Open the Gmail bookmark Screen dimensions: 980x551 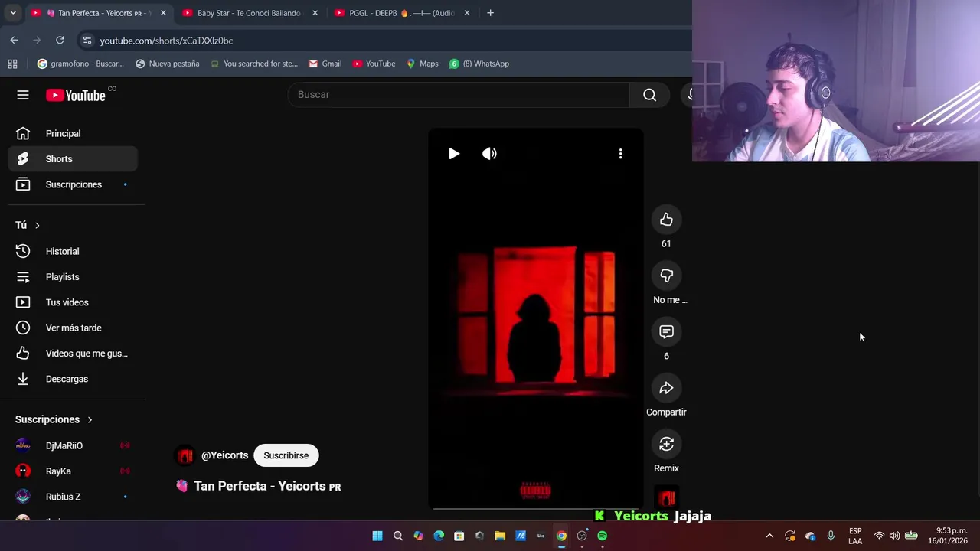coord(325,64)
